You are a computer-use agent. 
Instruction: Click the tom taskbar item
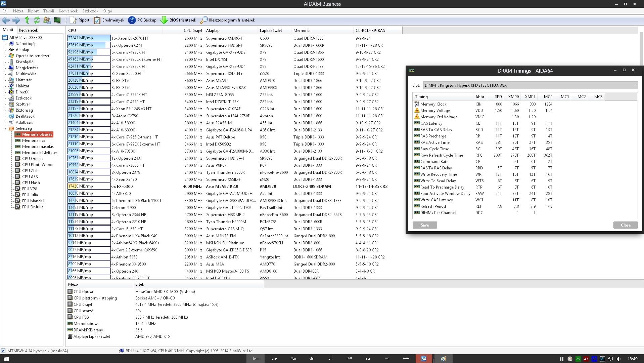256,359
